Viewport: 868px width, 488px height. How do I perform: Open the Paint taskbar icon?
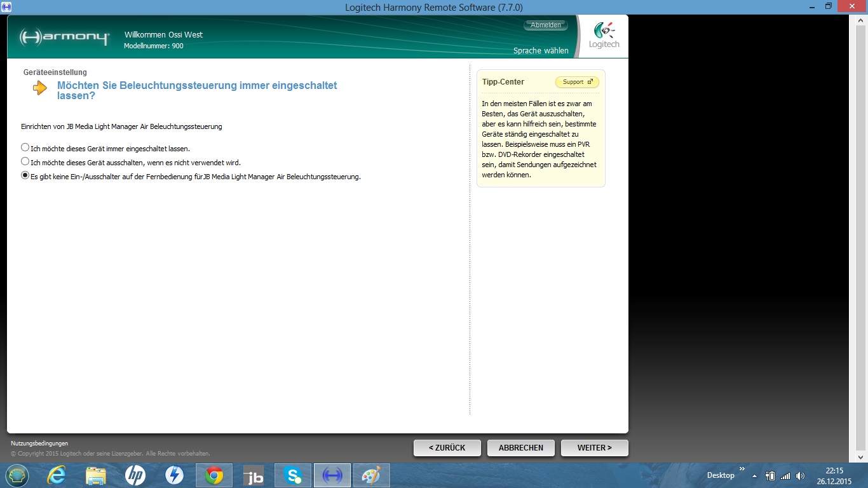370,475
